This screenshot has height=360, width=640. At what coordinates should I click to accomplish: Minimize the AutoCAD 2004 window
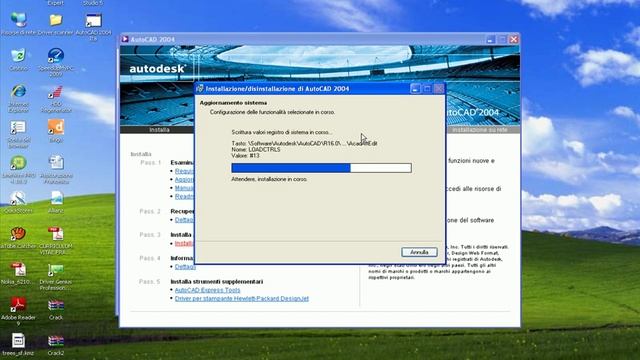[490, 40]
